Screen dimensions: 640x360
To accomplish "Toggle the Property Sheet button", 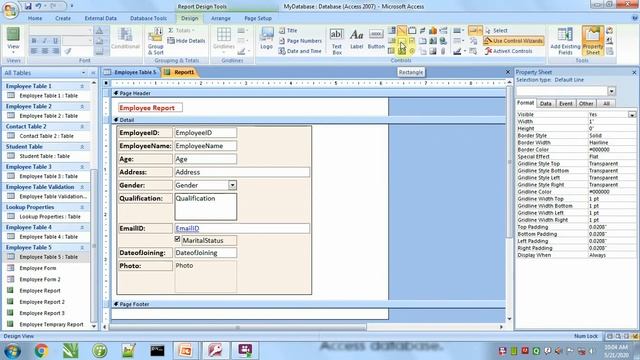I will pyautogui.click(x=593, y=41).
